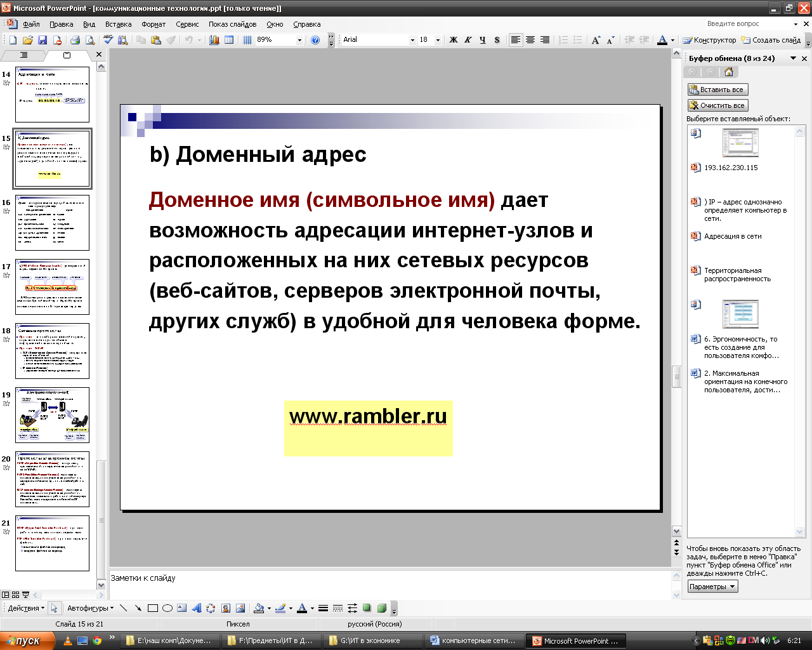The height and width of the screenshot is (650, 812).
Task: Insert Clip Art from drawing toolbar
Action: pos(225,608)
